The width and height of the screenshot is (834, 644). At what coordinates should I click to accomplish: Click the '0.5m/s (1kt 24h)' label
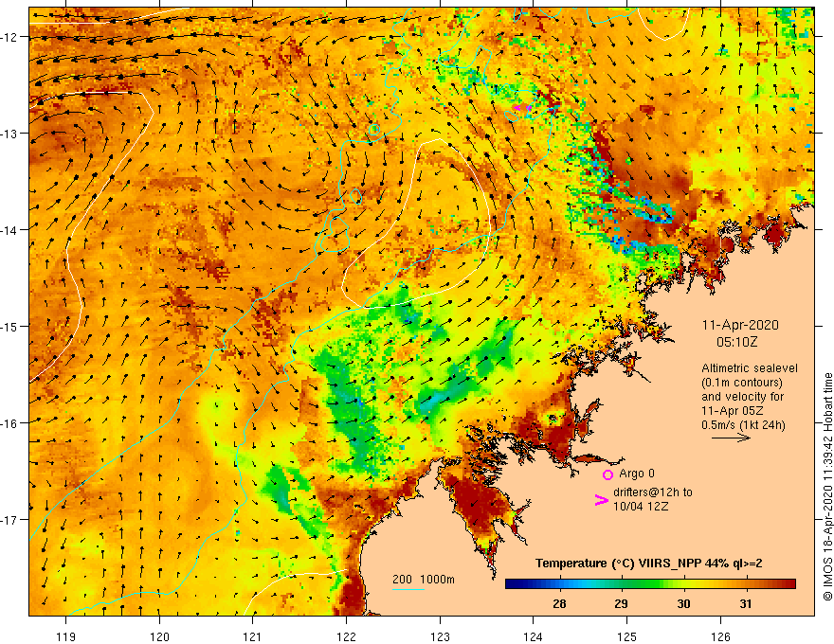(x=743, y=424)
